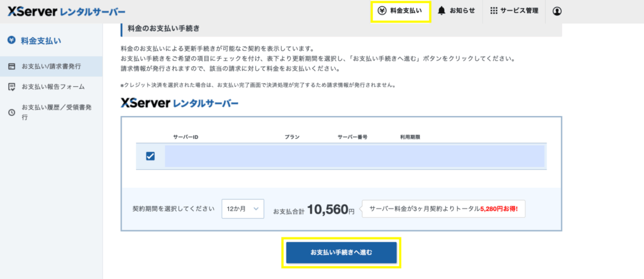Viewport: 644px width, 279px height.
Task: Open お支払い履歴/受領書発行 in the sidebar
Action: [x=57, y=112]
